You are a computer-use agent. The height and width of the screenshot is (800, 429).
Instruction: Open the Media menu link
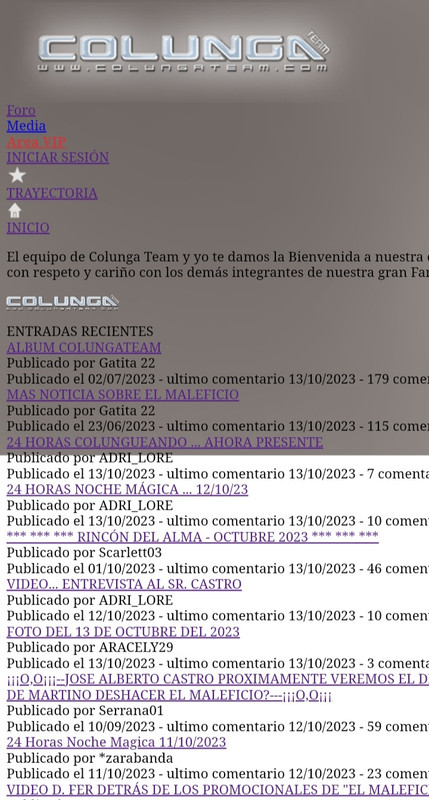coord(26,126)
